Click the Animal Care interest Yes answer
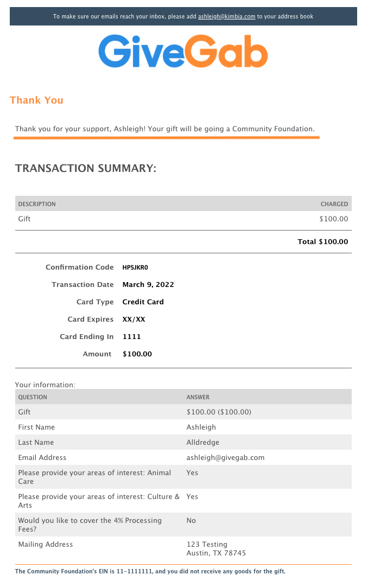The width and height of the screenshot is (368, 588). pos(192,473)
